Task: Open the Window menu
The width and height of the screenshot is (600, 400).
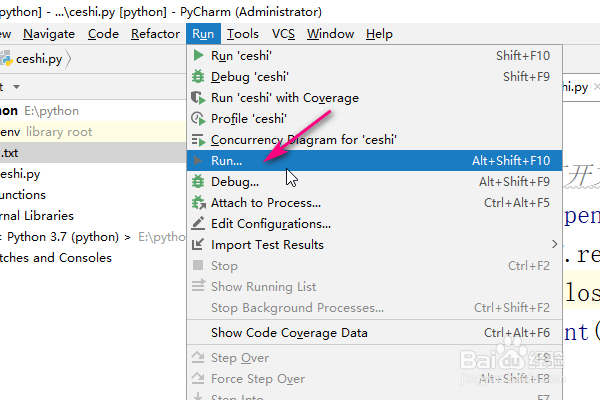Action: (330, 34)
